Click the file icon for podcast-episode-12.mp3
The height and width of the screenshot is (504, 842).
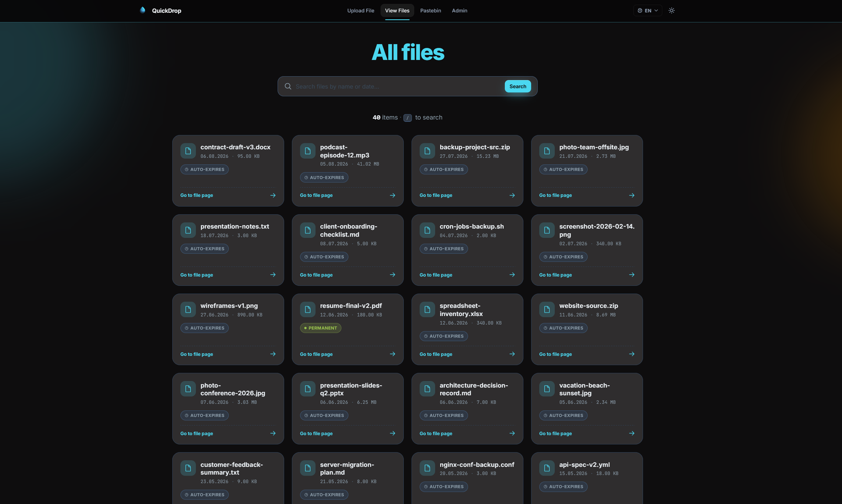[x=307, y=151]
